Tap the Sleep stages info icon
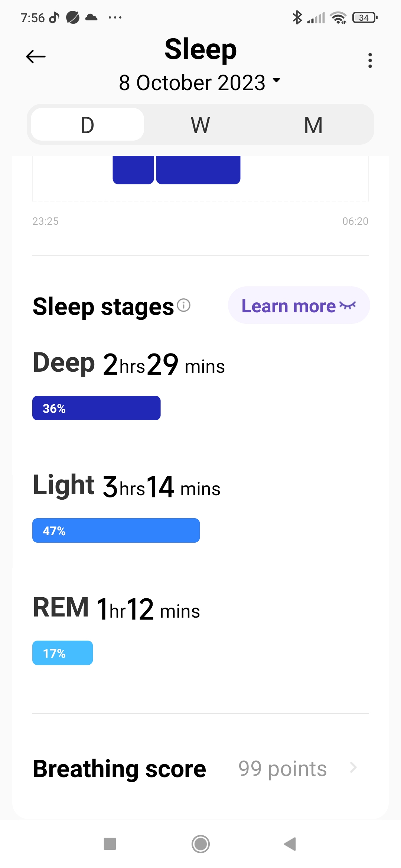401x868 pixels. click(183, 305)
